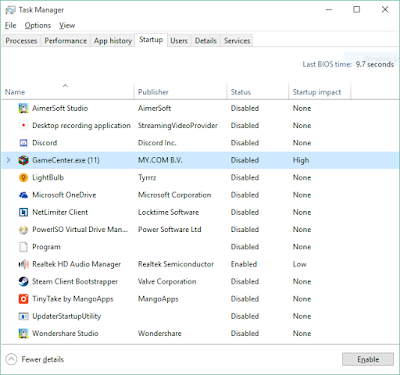The height and width of the screenshot is (375, 400).
Task: Click the Enabled status of Realtek row
Action: click(244, 264)
